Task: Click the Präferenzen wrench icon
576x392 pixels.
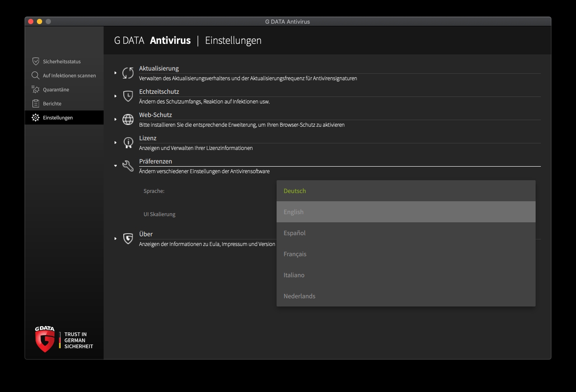Action: pyautogui.click(x=128, y=166)
